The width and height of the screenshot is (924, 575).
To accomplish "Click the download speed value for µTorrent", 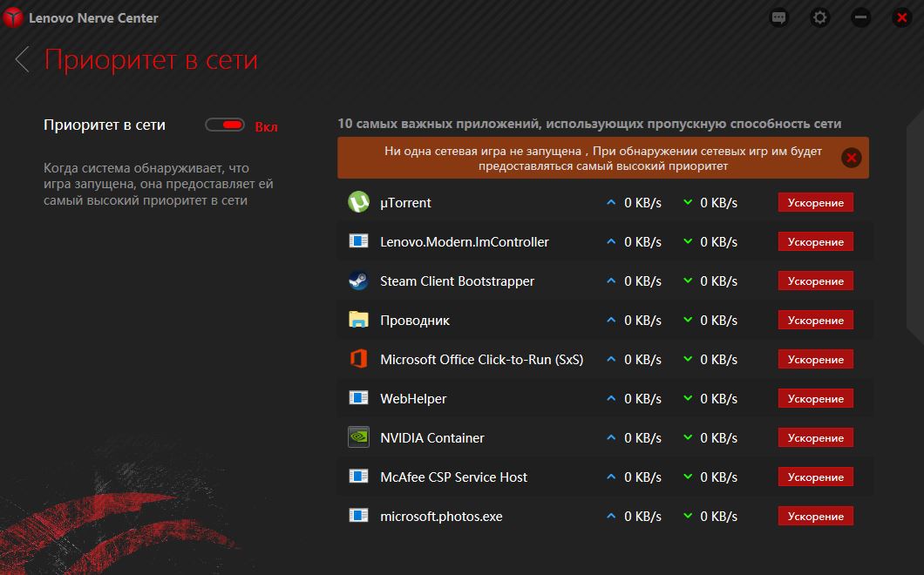I will [718, 203].
